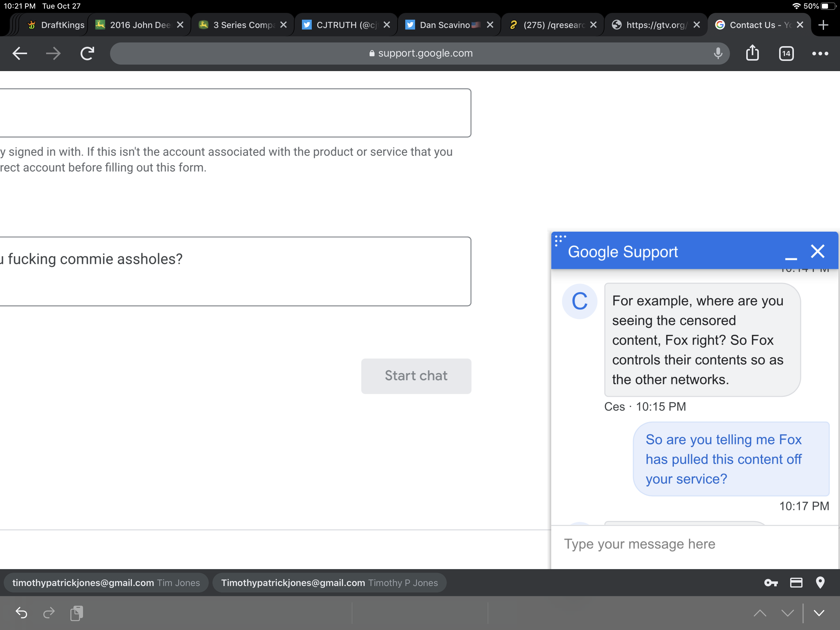Click the 'Ces · 10:15 PM' timestamp

(x=645, y=407)
